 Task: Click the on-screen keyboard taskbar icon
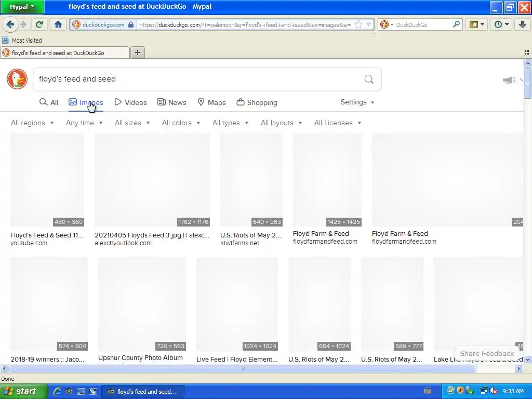[x=428, y=391]
